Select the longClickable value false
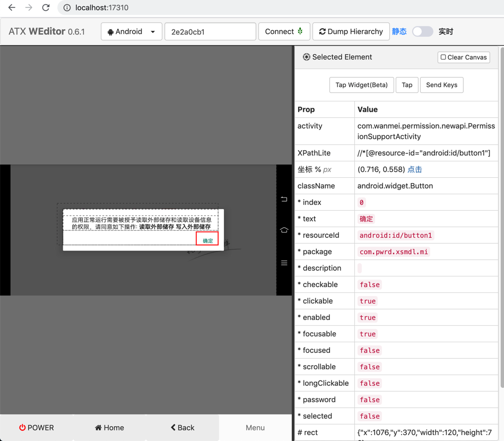This screenshot has width=504, height=441. [x=370, y=383]
